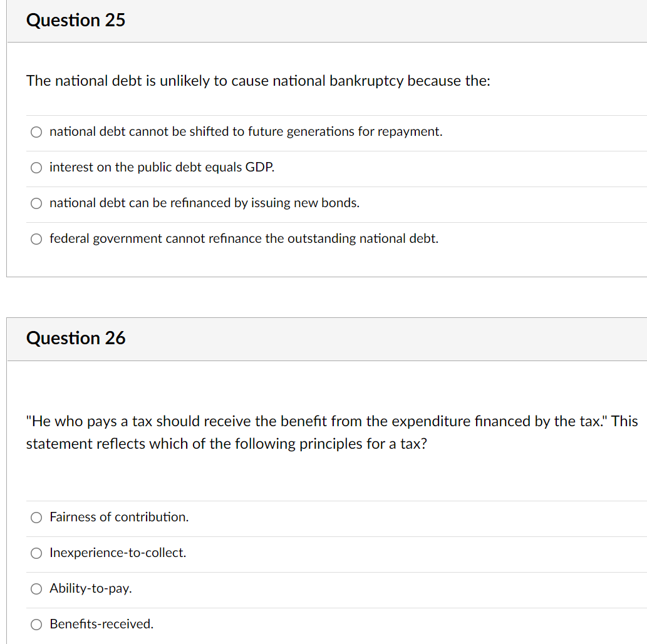
Task: Select the 'Benefits-received' option
Action: click(x=36, y=624)
